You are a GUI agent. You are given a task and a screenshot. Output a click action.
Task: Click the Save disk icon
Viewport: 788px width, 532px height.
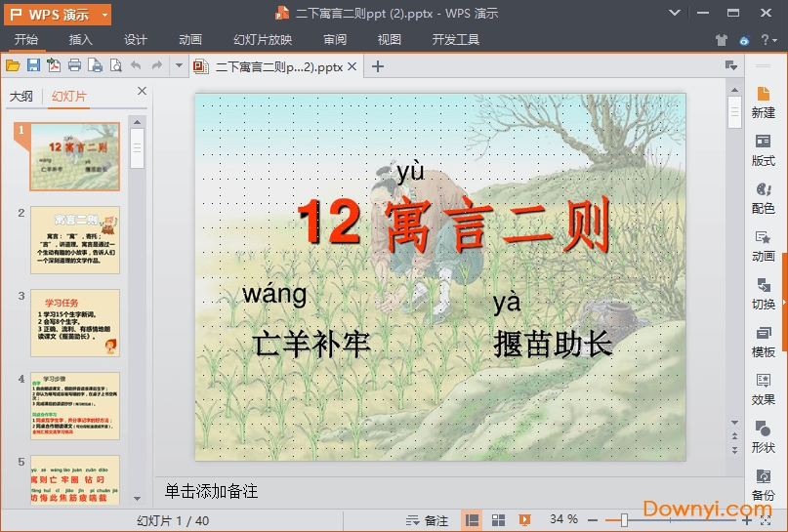tap(33, 65)
